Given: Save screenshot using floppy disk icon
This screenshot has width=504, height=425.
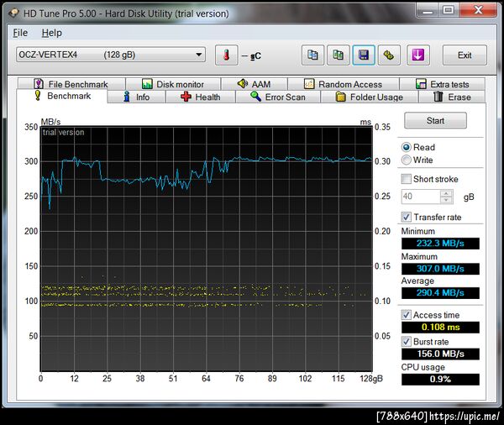Looking at the screenshot, I should (x=363, y=55).
